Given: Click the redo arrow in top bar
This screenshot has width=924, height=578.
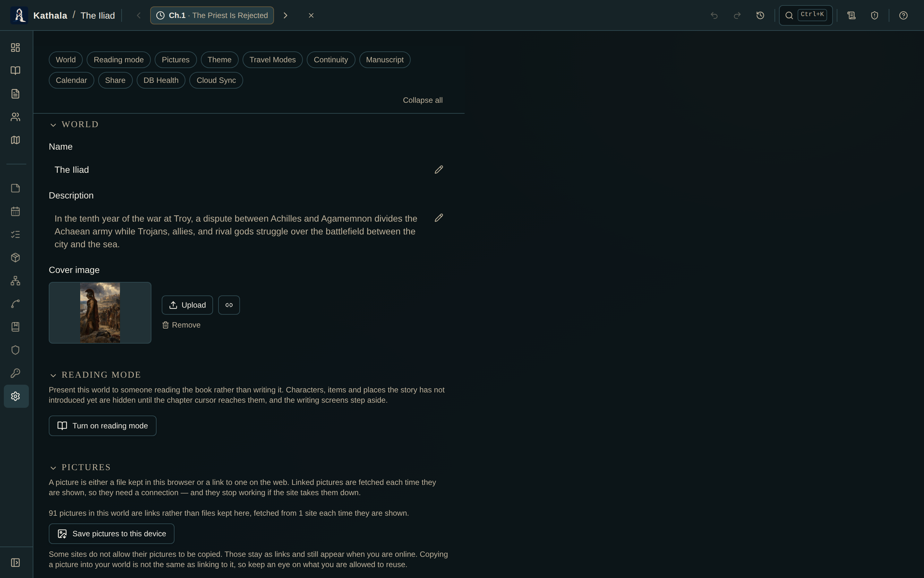Looking at the screenshot, I should (737, 15).
